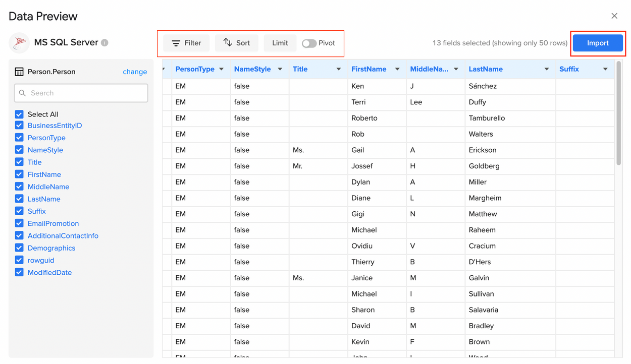Image resolution: width=631 pixels, height=364 pixels.
Task: Close the Data Preview dialog
Action: pyautogui.click(x=614, y=16)
